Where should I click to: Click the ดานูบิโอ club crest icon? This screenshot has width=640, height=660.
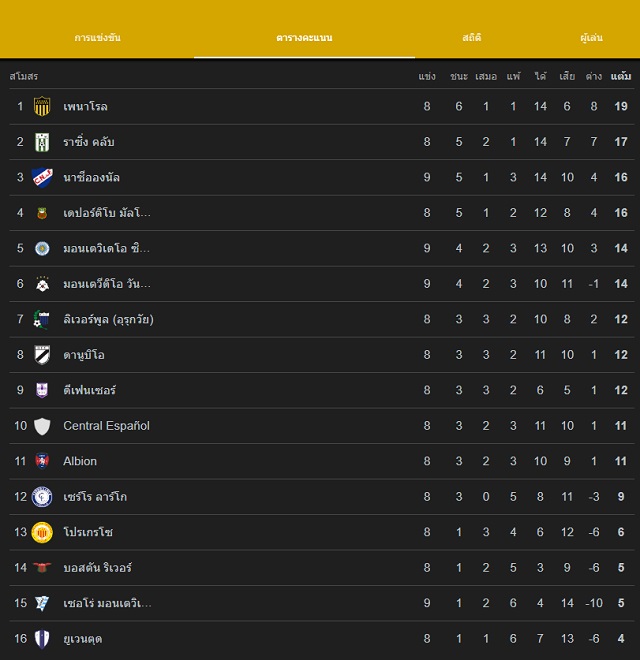click(42, 355)
